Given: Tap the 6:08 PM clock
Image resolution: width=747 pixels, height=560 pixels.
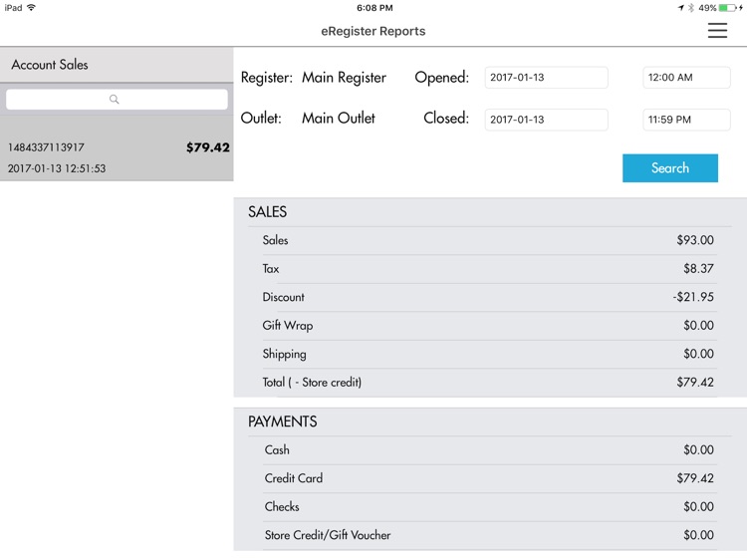Looking at the screenshot, I should pos(374,8).
